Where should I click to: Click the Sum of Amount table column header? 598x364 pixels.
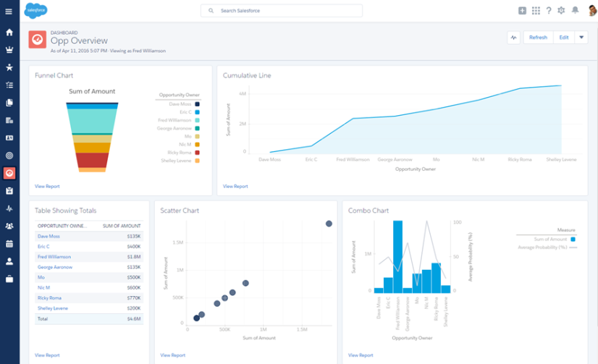coord(122,226)
